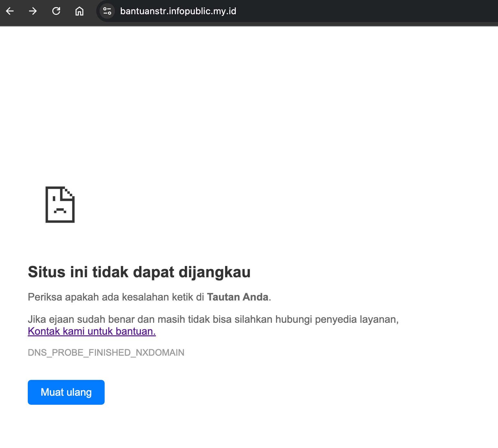Go forward with the forward arrow

point(33,11)
